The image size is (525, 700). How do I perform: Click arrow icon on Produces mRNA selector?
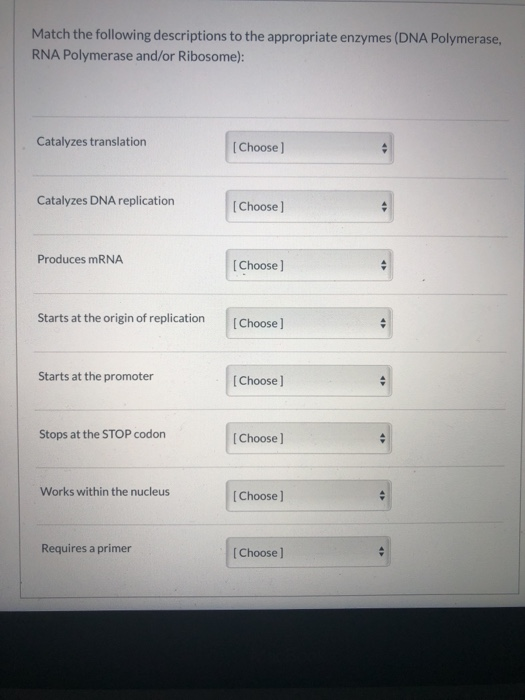coord(383,266)
